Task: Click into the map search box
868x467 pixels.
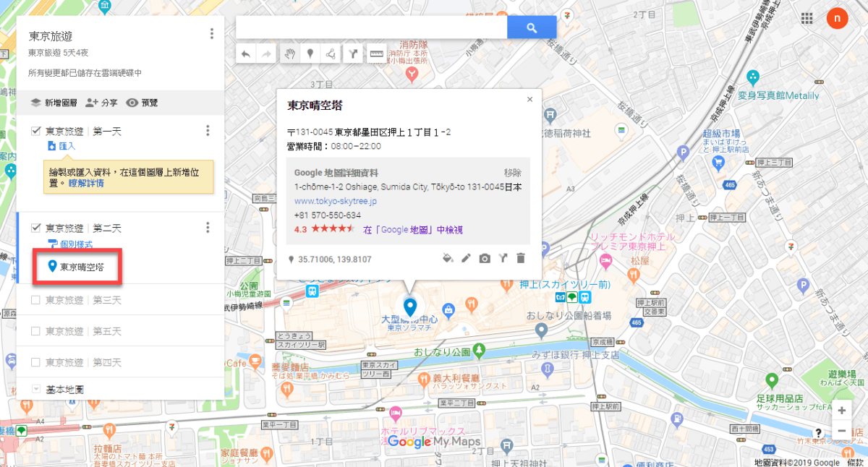Action: pyautogui.click(x=371, y=27)
